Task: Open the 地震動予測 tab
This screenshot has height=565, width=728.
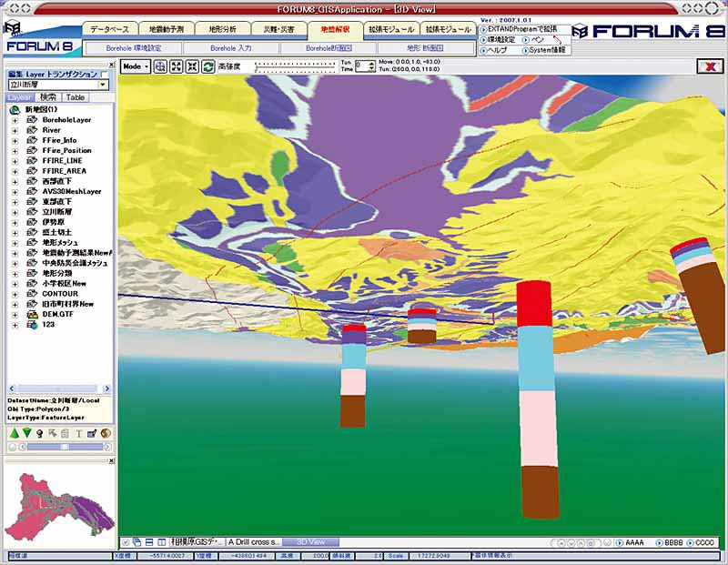Action: pos(167,29)
